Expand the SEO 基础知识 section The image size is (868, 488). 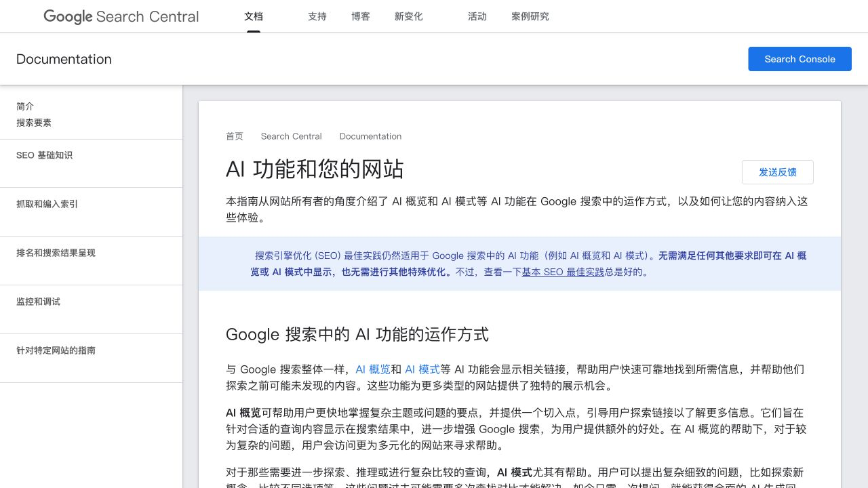45,155
